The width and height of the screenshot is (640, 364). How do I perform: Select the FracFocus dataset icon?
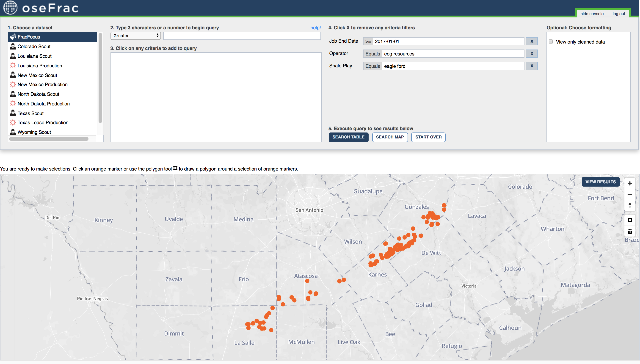pos(13,37)
